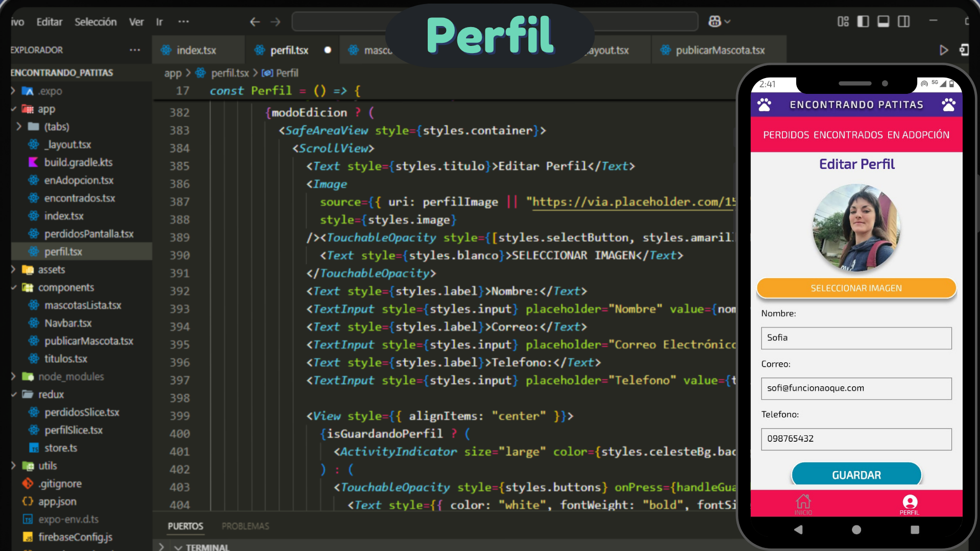Click the go forward navigation arrow
Viewport: 980px width, 551px height.
276,22
